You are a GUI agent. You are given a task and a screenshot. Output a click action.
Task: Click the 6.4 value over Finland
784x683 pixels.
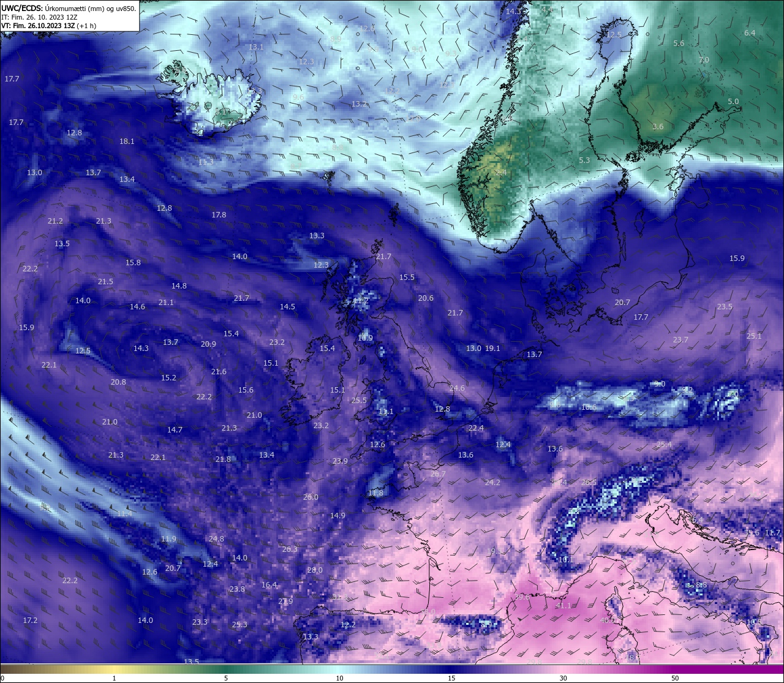click(750, 33)
